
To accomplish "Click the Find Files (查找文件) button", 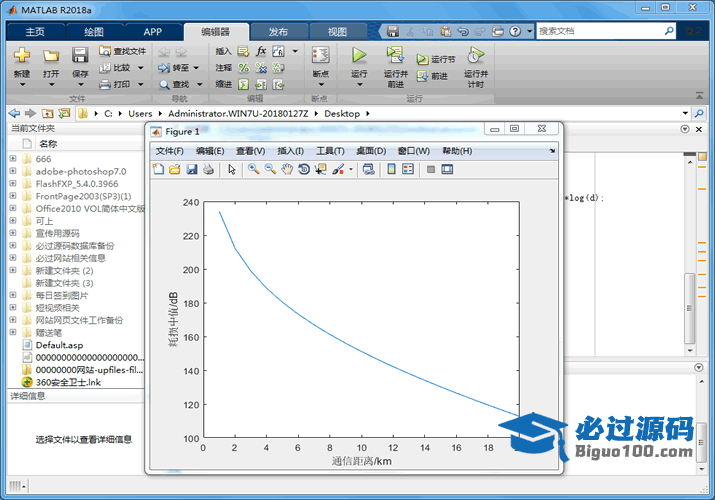I will coord(123,51).
